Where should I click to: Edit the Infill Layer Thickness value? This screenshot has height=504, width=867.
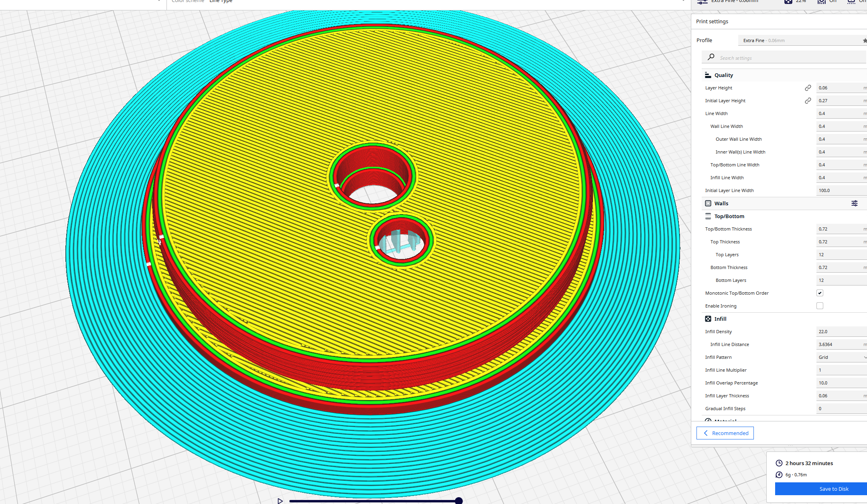(842, 396)
